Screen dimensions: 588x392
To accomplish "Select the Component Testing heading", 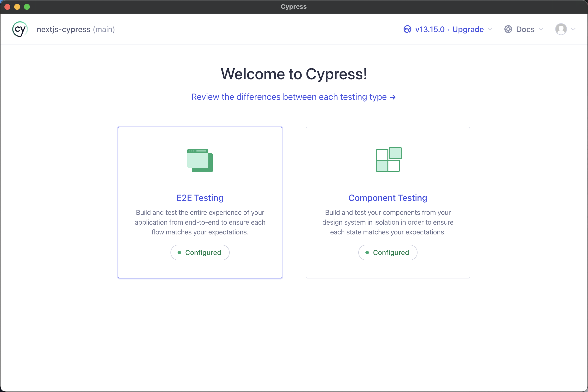I will click(x=388, y=198).
